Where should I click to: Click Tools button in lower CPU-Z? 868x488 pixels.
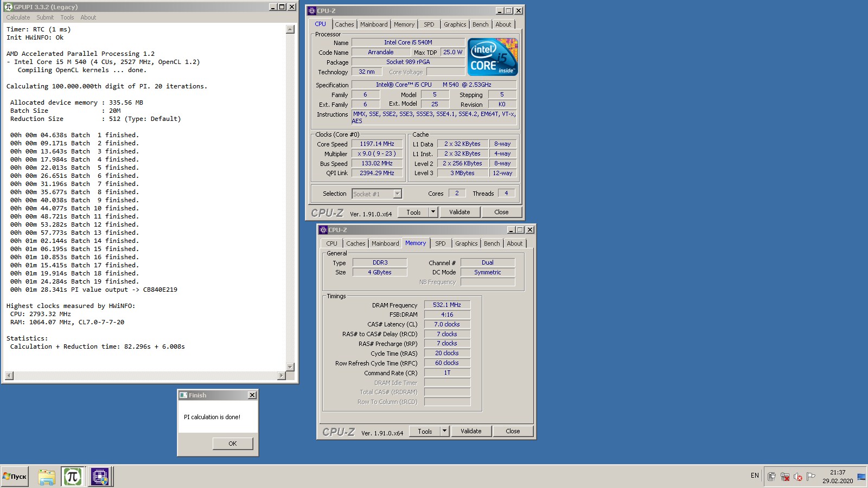(425, 431)
